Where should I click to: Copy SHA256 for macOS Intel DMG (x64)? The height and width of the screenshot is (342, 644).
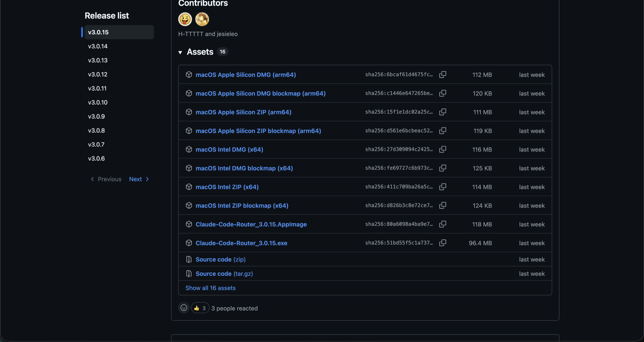tap(443, 149)
